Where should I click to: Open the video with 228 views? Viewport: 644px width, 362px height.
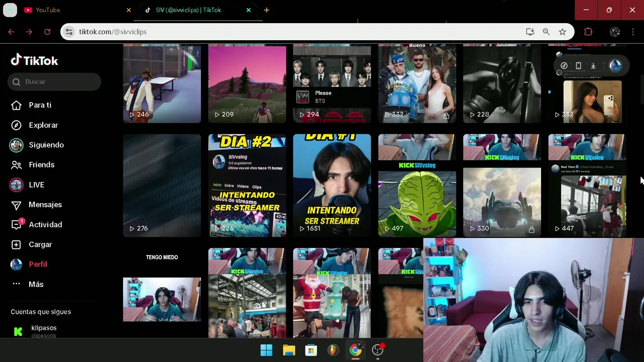(502, 84)
